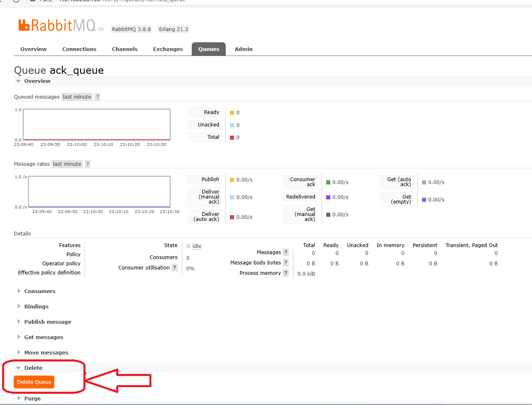Click the In memory column header
Viewport: 532px width, 405px height.
[x=390, y=245]
